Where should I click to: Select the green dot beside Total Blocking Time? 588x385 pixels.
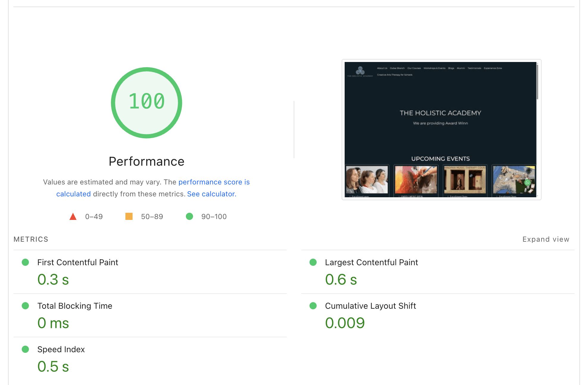click(26, 306)
